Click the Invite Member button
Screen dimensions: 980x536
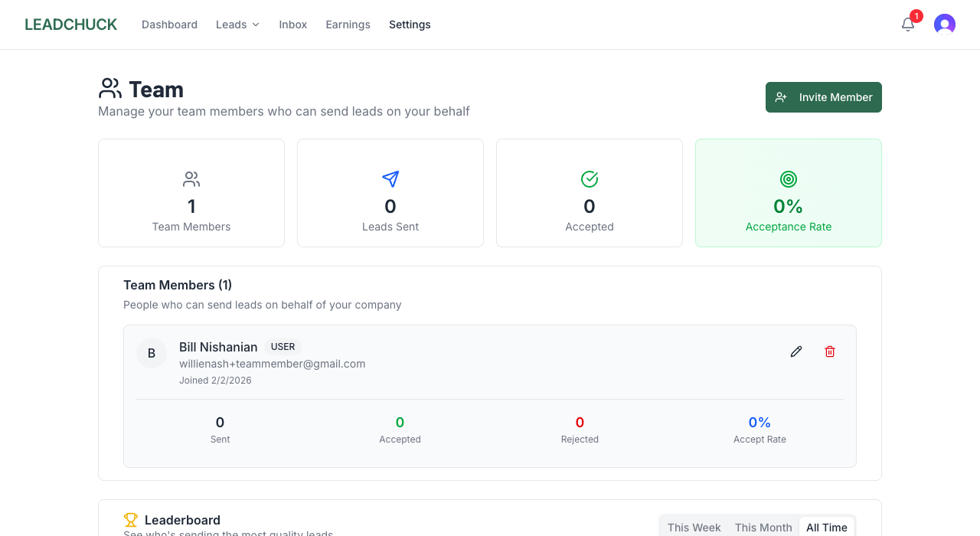point(824,97)
